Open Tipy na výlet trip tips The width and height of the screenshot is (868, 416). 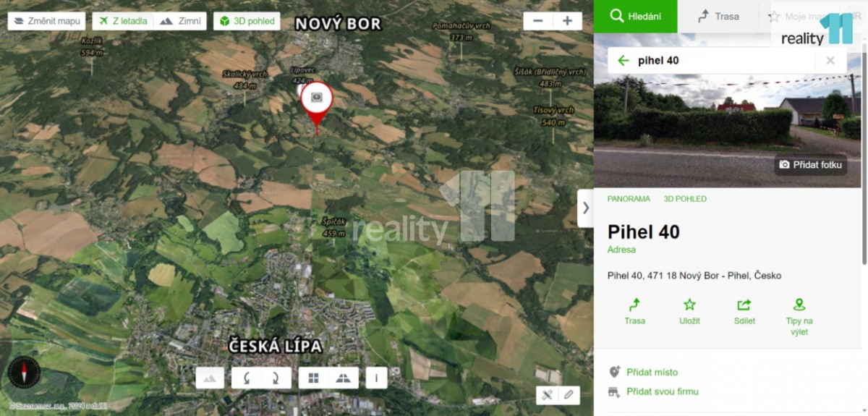coord(799,316)
